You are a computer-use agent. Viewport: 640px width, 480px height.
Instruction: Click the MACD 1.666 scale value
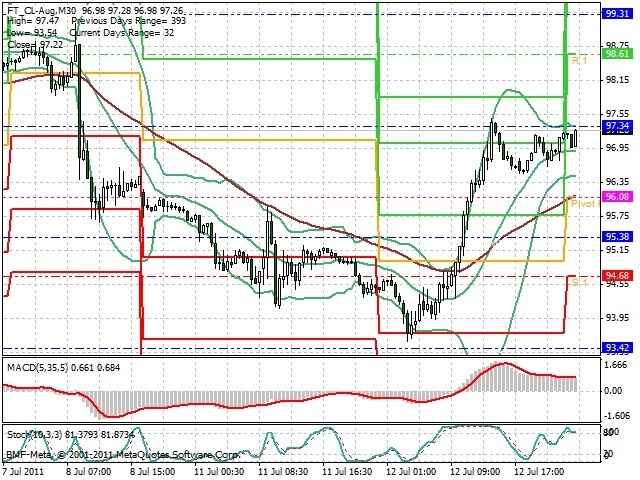click(x=617, y=365)
